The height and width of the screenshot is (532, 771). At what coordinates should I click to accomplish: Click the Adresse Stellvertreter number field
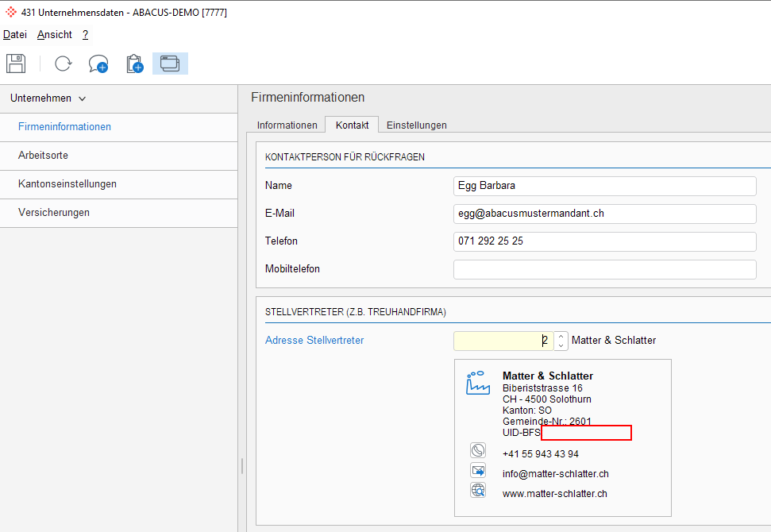click(503, 341)
